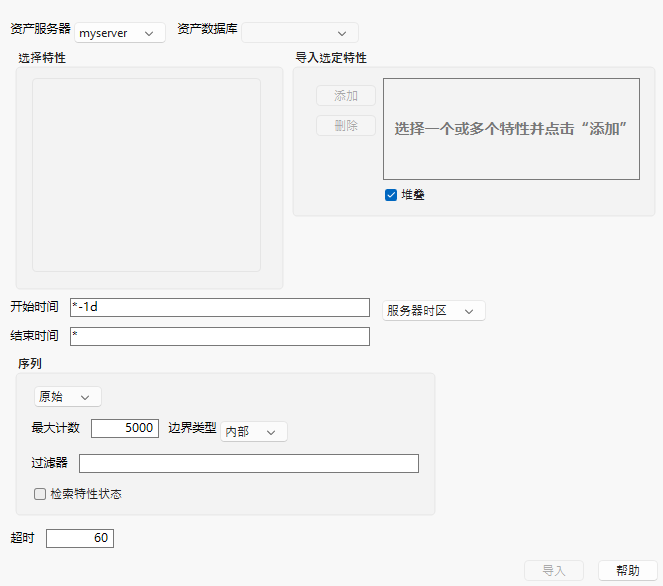663x586 pixels.
Task: Toggle the 堆叠 checkbox
Action: (x=391, y=195)
